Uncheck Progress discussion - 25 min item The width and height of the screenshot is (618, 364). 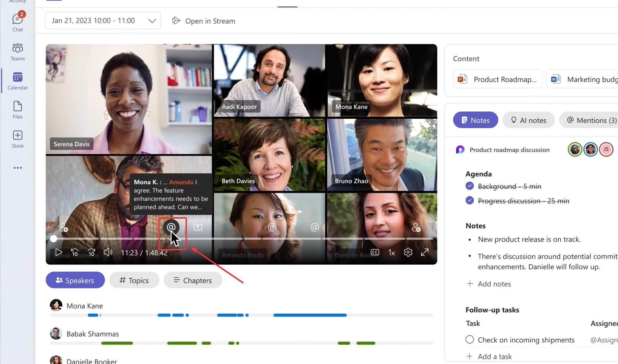[x=470, y=201]
